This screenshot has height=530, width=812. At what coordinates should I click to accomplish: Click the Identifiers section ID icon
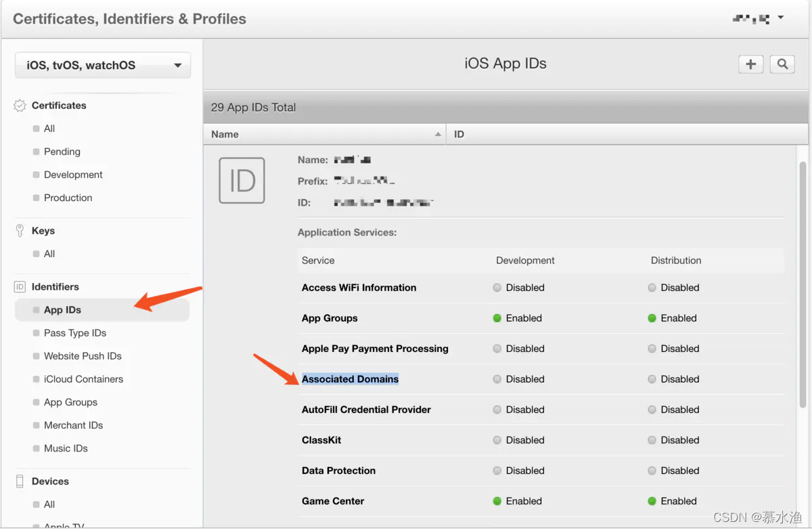(20, 287)
